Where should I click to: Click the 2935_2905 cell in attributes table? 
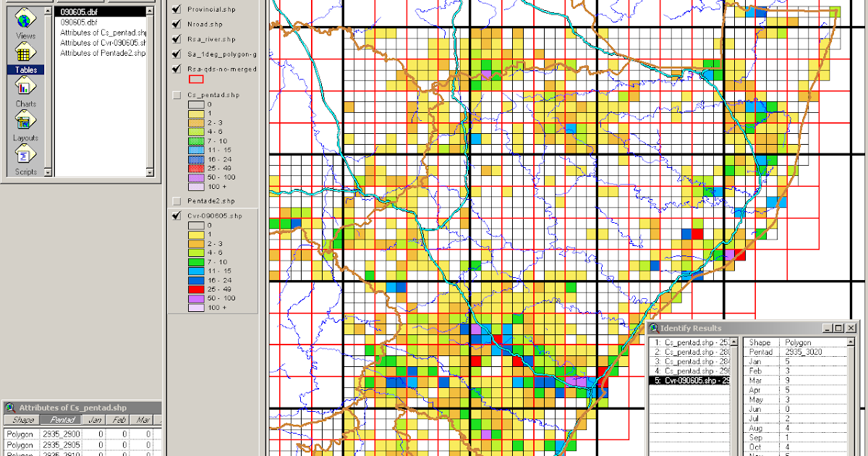pos(61,444)
